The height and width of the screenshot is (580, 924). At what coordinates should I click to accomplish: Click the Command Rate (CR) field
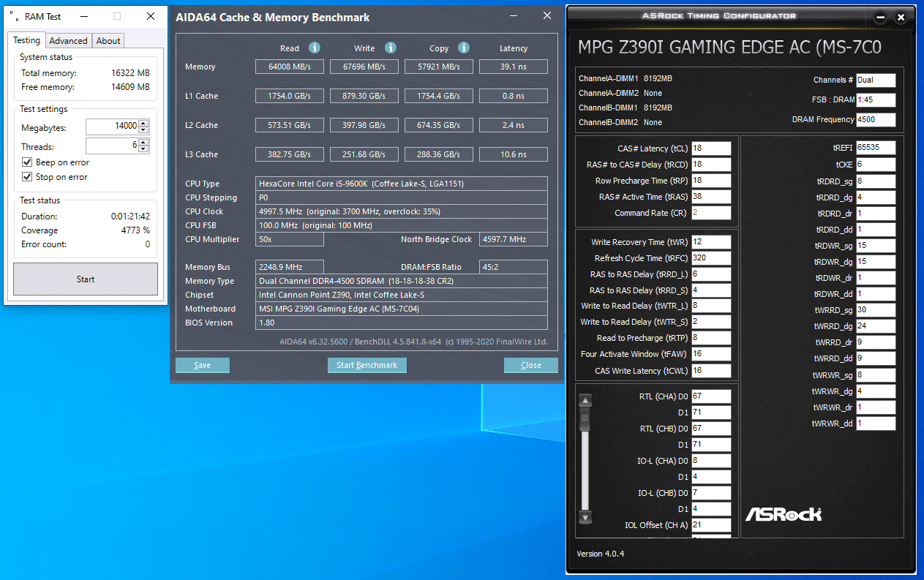711,213
